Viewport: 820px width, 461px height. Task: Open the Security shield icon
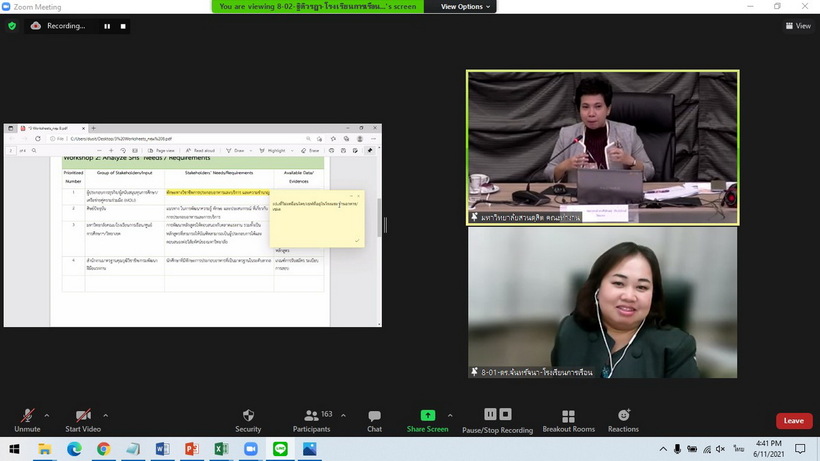[248, 416]
